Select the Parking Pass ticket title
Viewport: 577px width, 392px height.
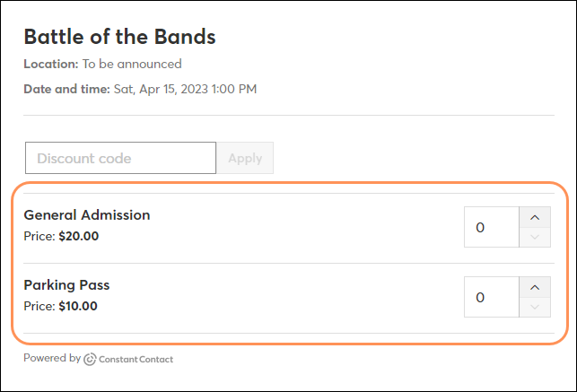66,285
